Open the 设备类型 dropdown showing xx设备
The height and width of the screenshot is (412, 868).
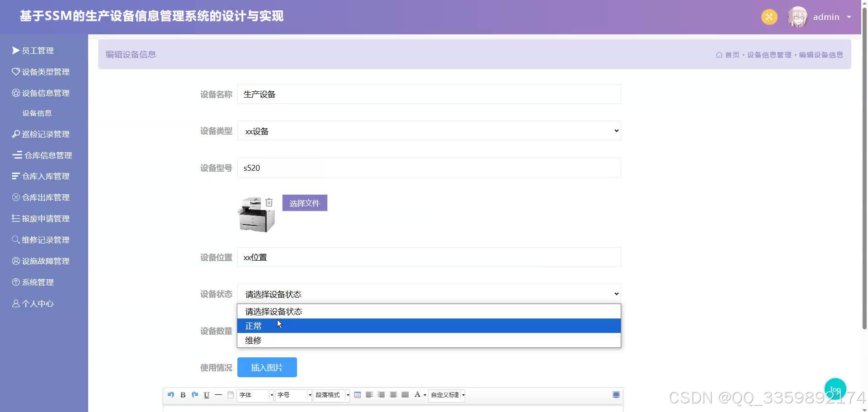[429, 131]
